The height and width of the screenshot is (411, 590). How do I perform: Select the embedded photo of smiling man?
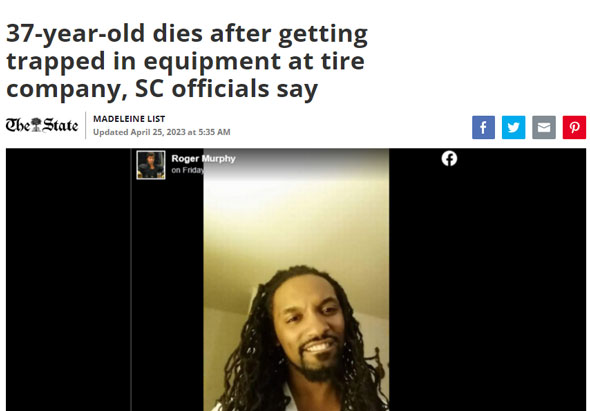(x=296, y=280)
